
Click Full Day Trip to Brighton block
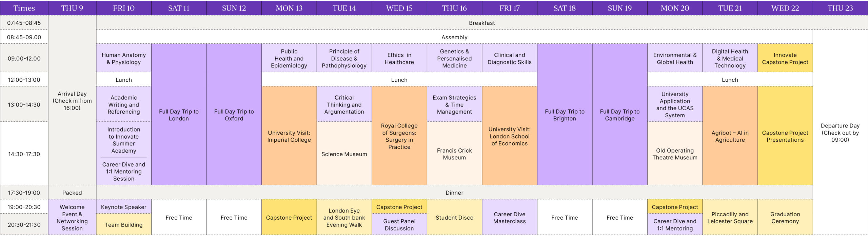pyautogui.click(x=565, y=115)
